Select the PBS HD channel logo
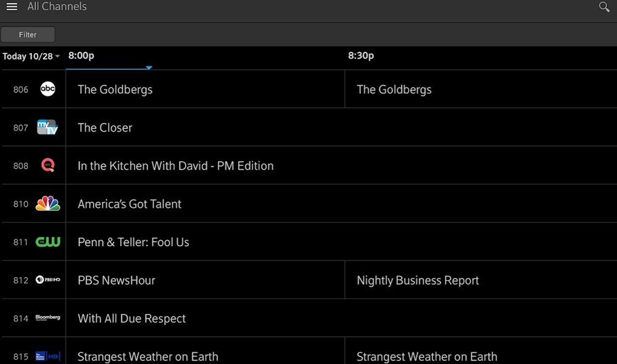617x364 pixels. (x=48, y=280)
